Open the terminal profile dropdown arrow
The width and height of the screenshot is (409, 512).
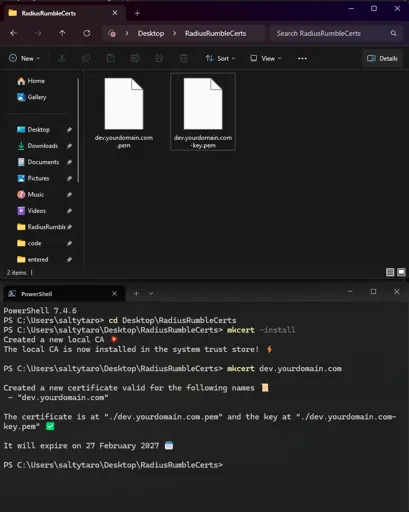(x=151, y=293)
